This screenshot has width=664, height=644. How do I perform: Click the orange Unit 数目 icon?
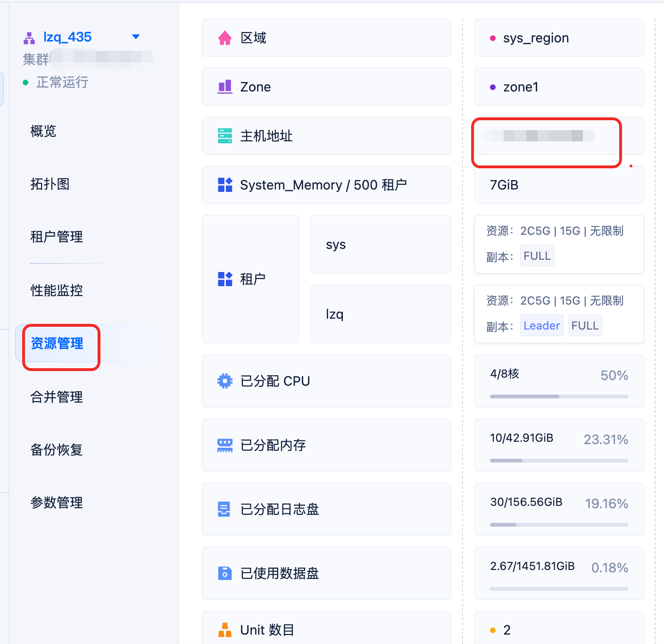[225, 630]
